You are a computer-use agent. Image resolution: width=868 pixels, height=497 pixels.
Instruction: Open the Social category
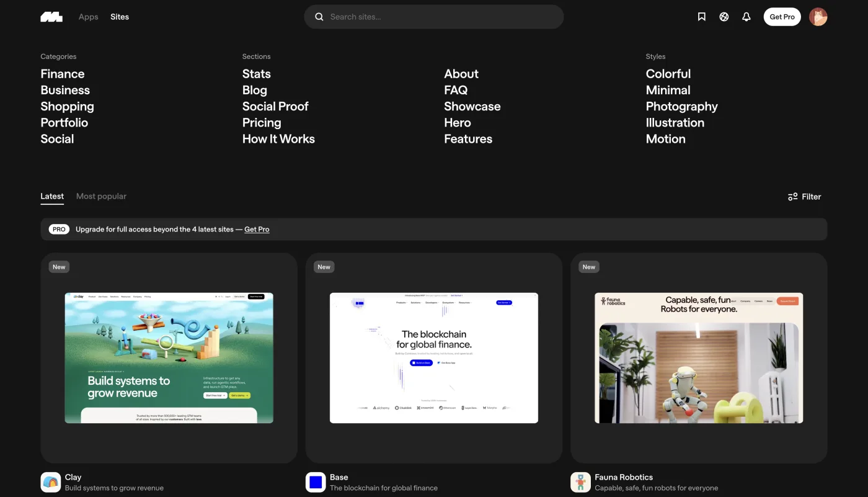[x=57, y=139]
